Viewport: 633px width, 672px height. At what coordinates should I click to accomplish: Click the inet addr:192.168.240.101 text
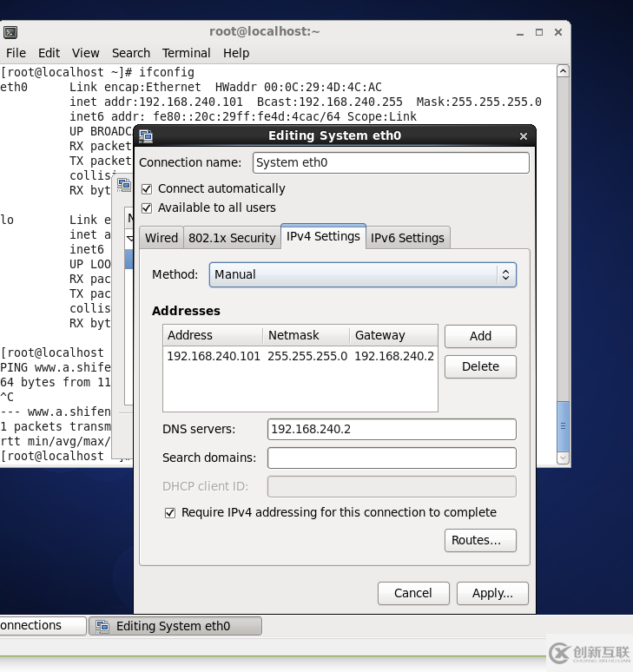click(156, 102)
